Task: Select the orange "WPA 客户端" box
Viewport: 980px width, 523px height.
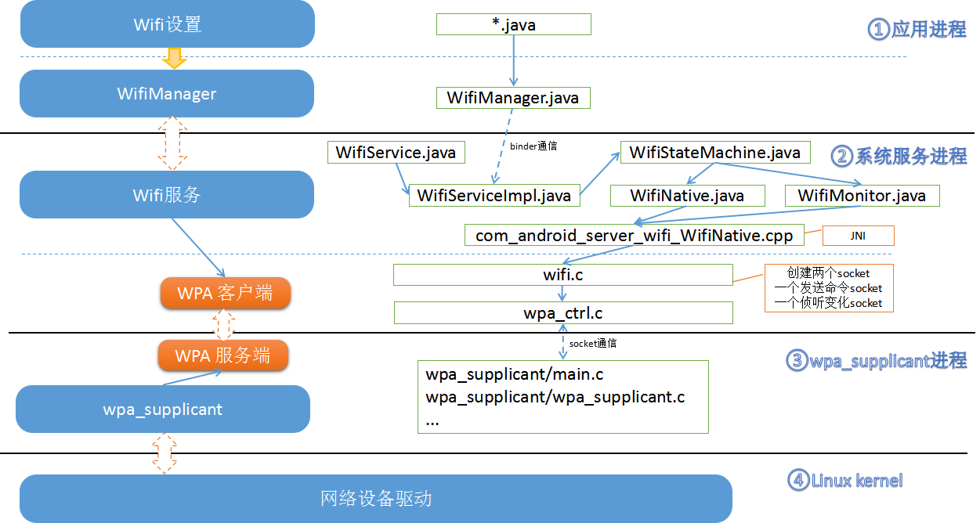Action: point(226,294)
